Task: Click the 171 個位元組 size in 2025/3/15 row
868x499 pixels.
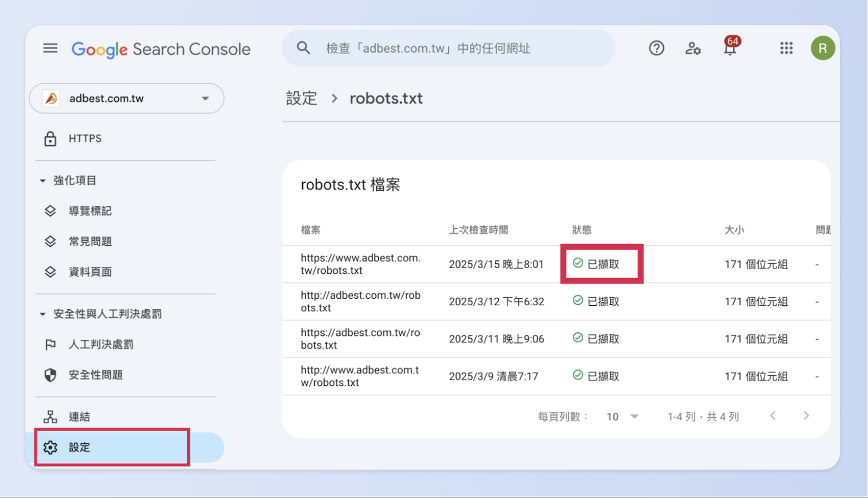Action: tap(756, 264)
